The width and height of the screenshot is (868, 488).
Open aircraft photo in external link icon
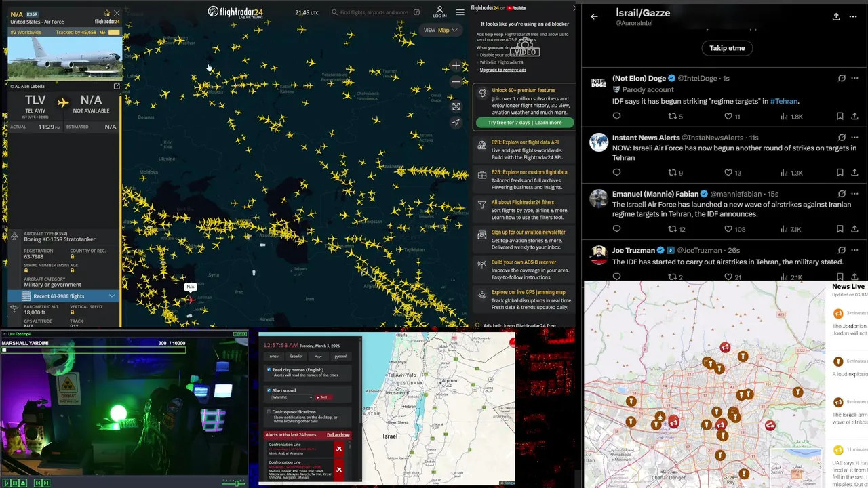[117, 86]
